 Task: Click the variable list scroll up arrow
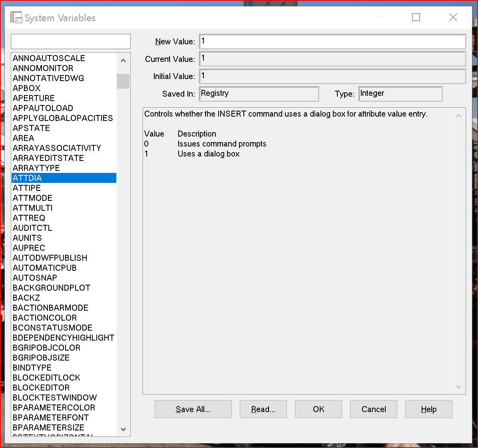point(123,60)
